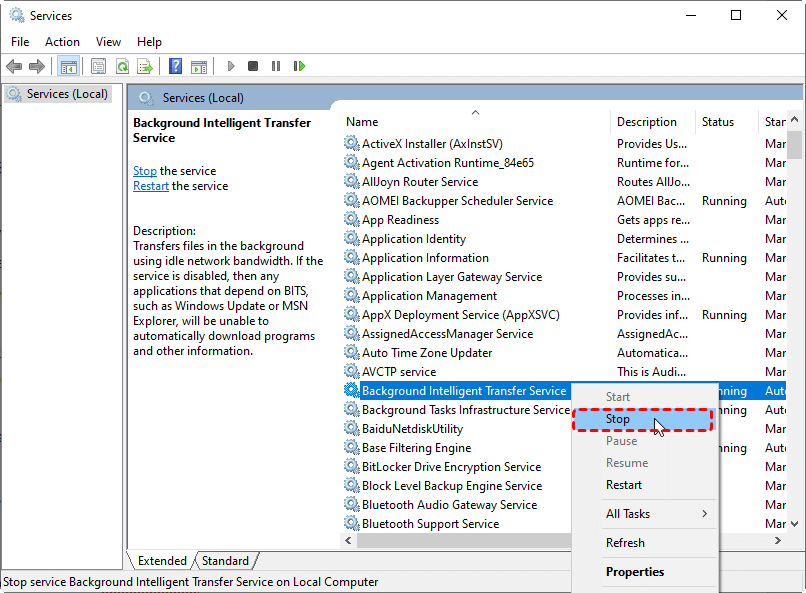Select Services (Local) in the console tree
806x593 pixels.
[x=67, y=94]
